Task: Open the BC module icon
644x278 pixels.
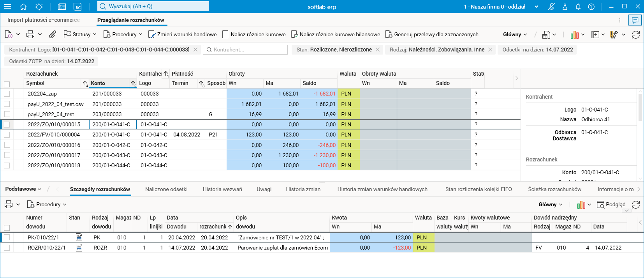Action: point(78,7)
